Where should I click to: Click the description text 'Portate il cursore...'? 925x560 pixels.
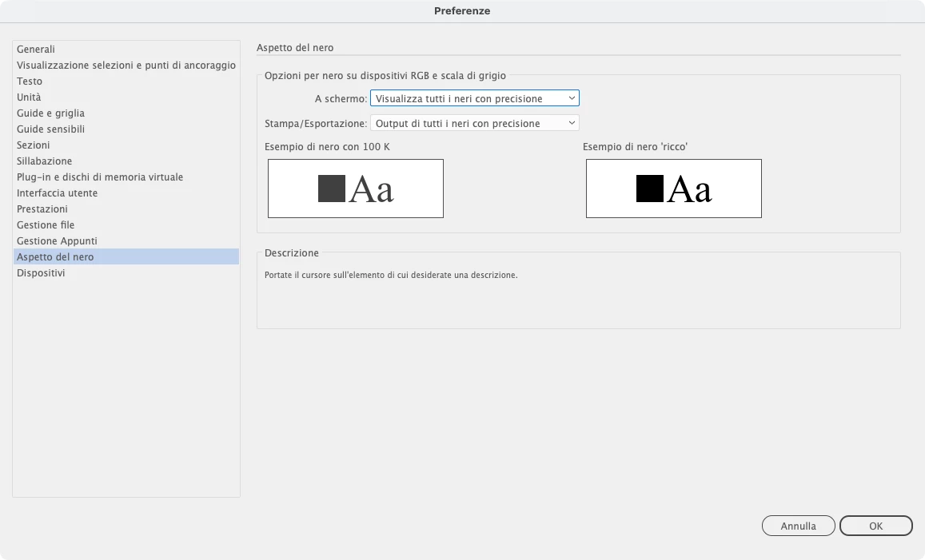click(x=390, y=276)
